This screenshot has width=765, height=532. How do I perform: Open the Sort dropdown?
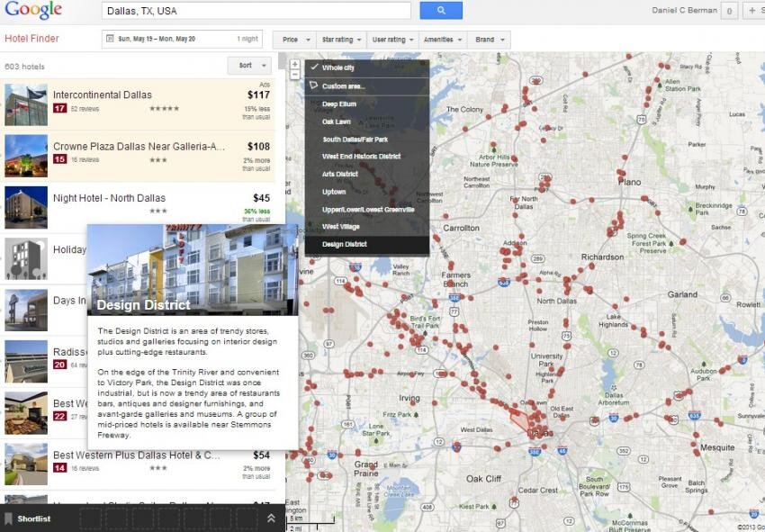click(249, 66)
